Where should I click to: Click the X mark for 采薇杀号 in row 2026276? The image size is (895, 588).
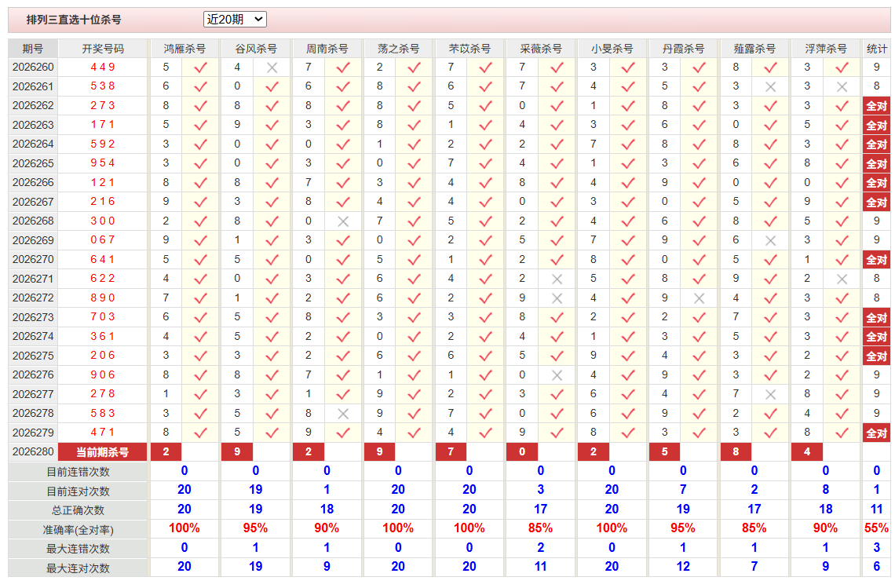(x=557, y=375)
